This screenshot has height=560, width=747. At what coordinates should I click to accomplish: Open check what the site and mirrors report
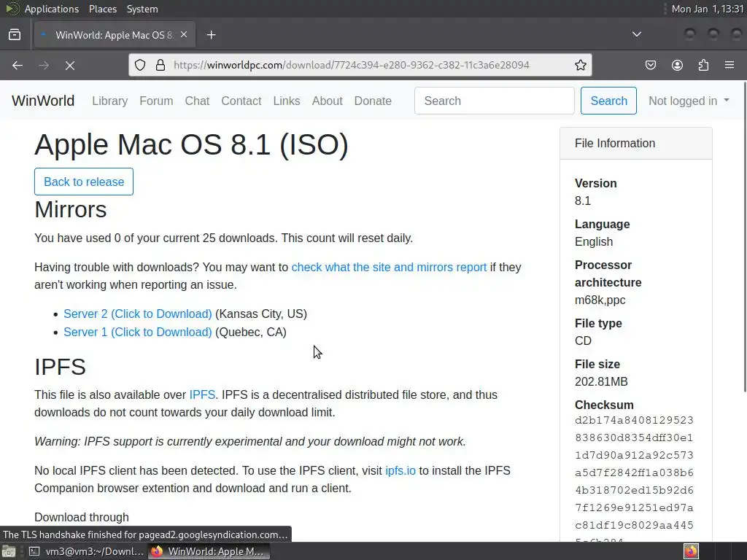[x=389, y=267]
